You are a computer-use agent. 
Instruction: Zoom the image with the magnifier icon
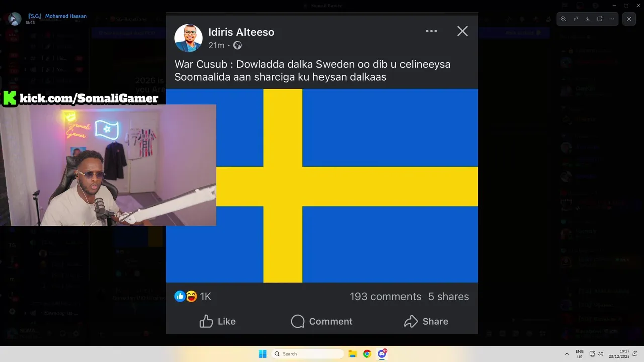pyautogui.click(x=563, y=19)
